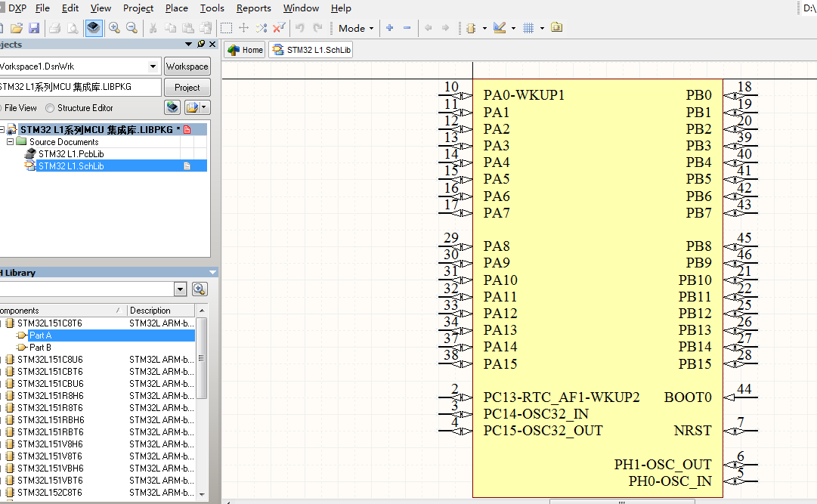This screenshot has height=504, width=817.
Task: Select component STM32L151R8H6
Action: tap(51, 396)
